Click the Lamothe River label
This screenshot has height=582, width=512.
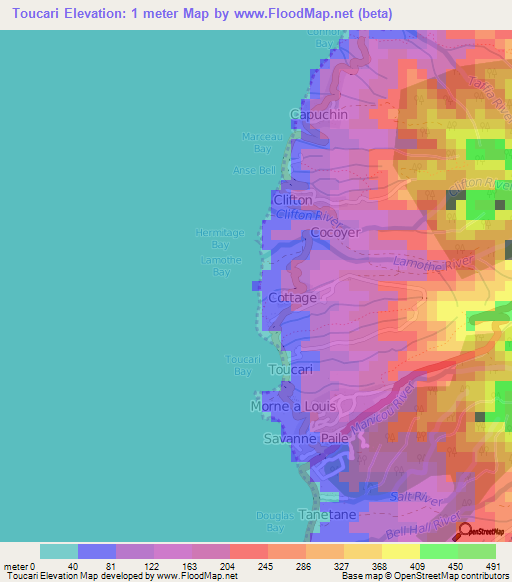434,263
